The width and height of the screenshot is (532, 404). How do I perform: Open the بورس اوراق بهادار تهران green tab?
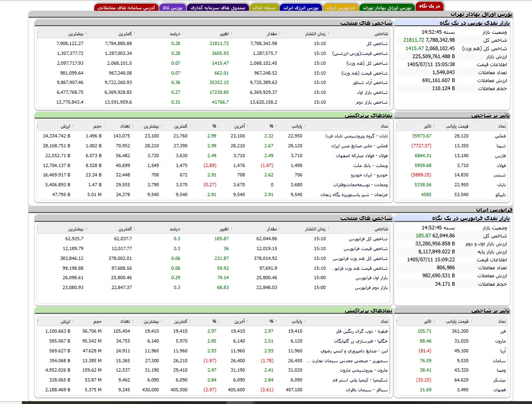tap(387, 8)
